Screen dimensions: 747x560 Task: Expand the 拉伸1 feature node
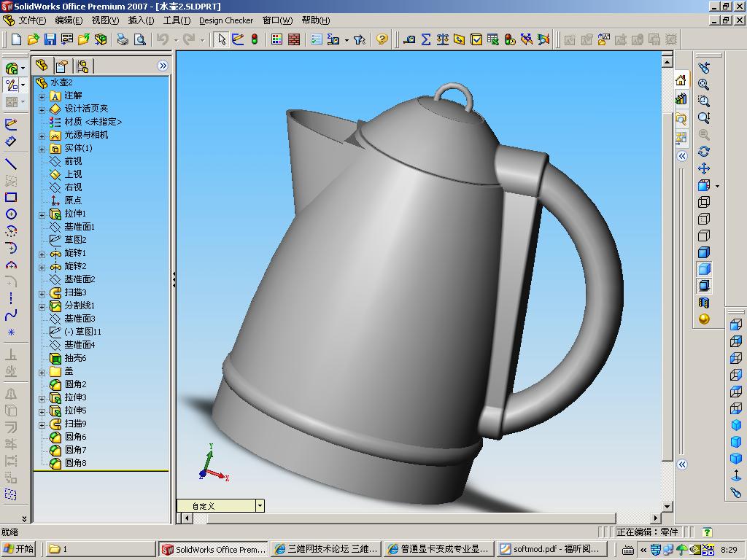point(42,215)
